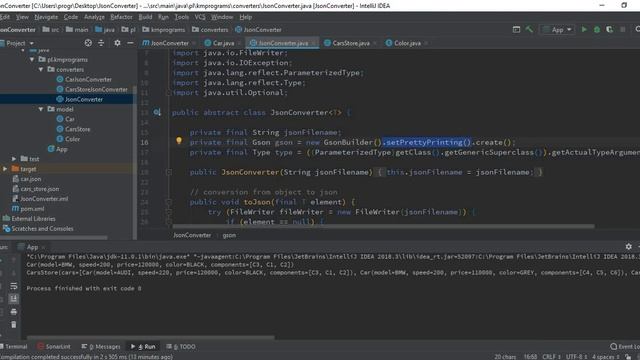640x360 pixels.
Task: Collapse the converters package folder
Action: pyautogui.click(x=41, y=69)
